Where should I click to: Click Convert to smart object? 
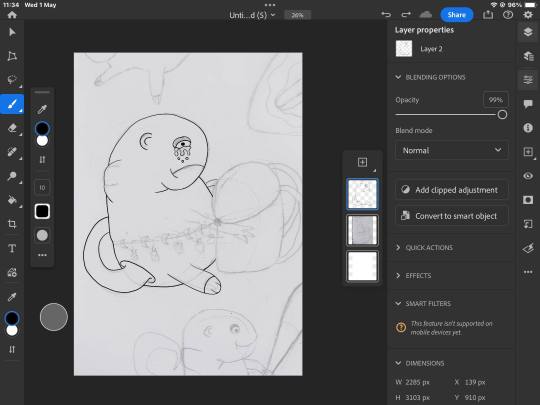coord(451,216)
